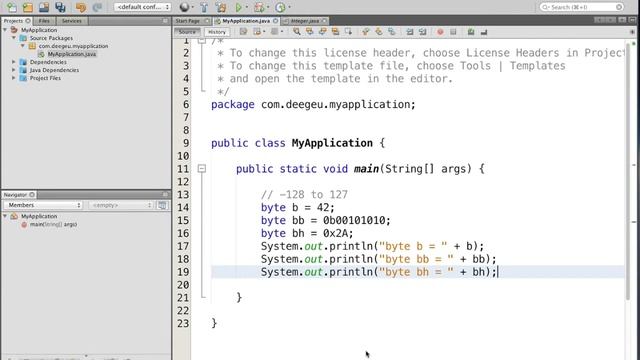Click Shift Line Right icon
The image size is (640, 360).
pyautogui.click(x=422, y=32)
